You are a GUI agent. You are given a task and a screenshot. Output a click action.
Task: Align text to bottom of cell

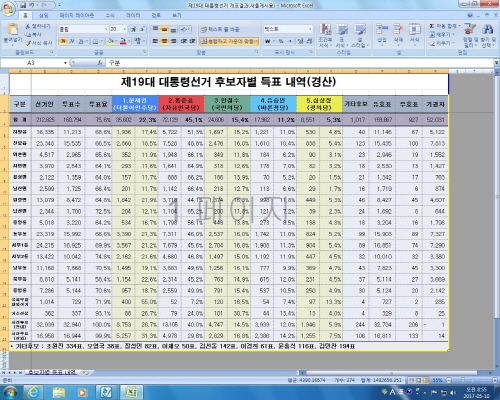click(173, 29)
